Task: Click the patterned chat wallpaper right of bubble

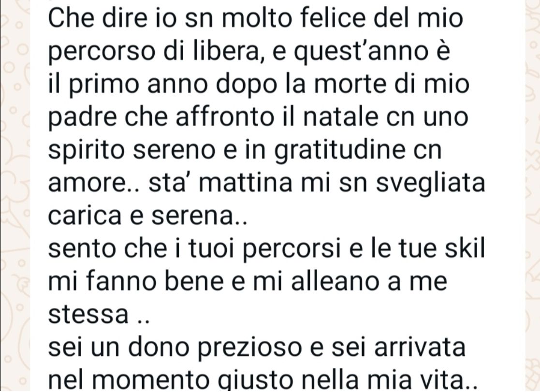Action: pos(532,196)
